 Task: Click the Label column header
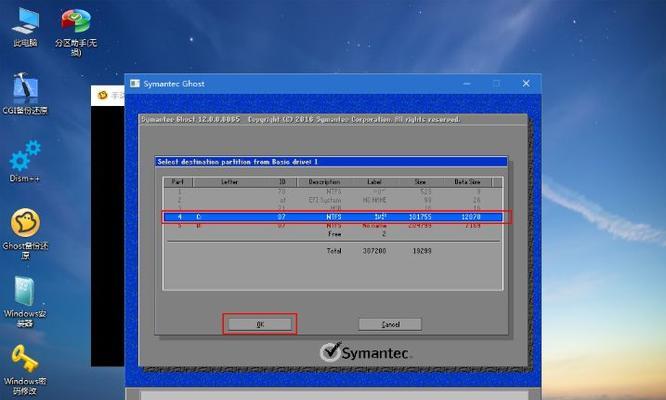(374, 182)
